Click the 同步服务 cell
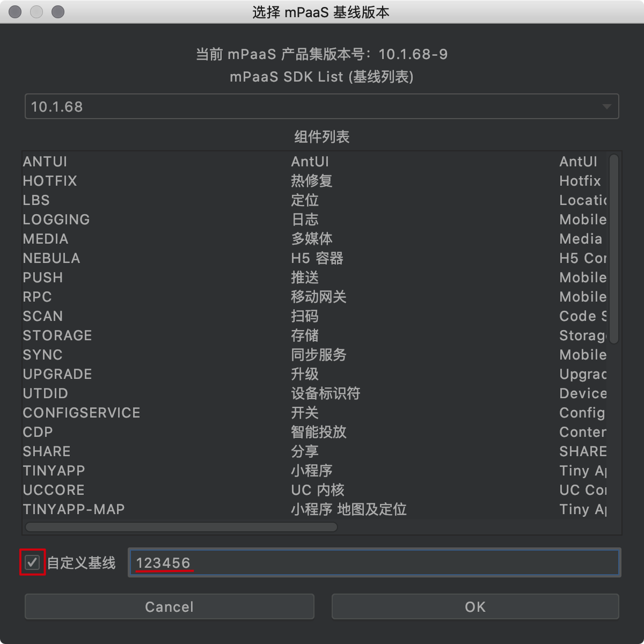644x644 pixels. tap(319, 355)
